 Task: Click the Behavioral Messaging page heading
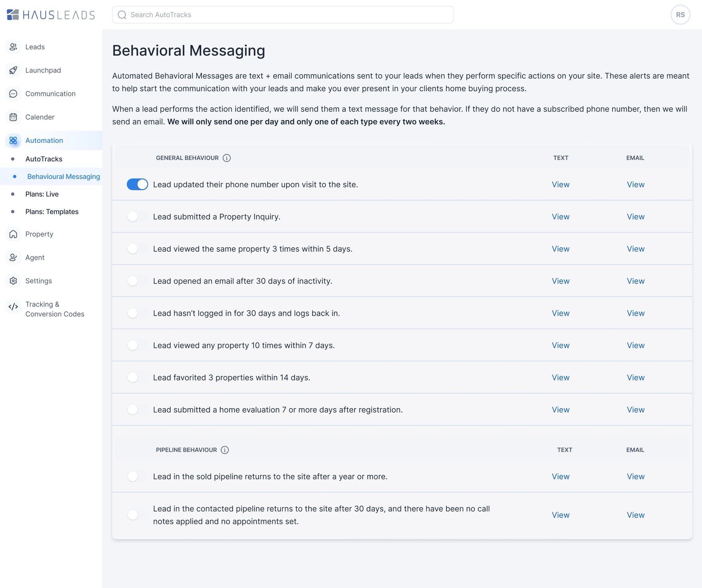tap(188, 51)
